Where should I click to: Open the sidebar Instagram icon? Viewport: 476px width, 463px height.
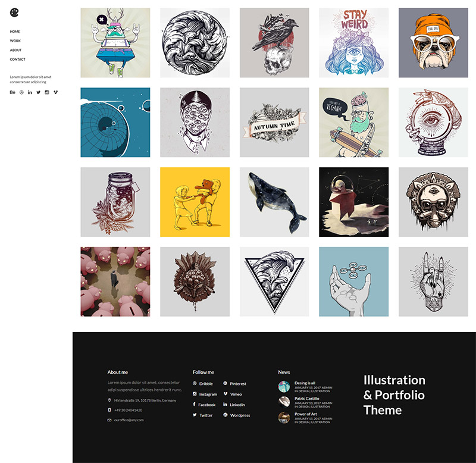(47, 92)
